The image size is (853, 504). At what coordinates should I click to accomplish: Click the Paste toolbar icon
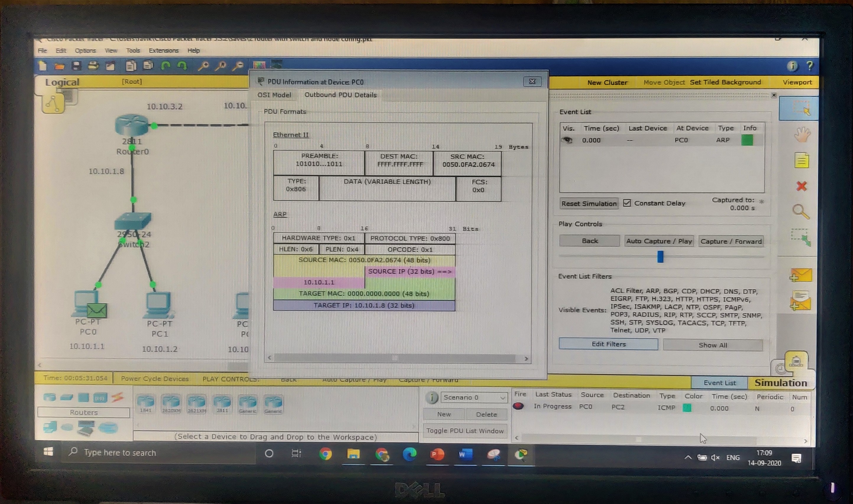click(x=149, y=65)
